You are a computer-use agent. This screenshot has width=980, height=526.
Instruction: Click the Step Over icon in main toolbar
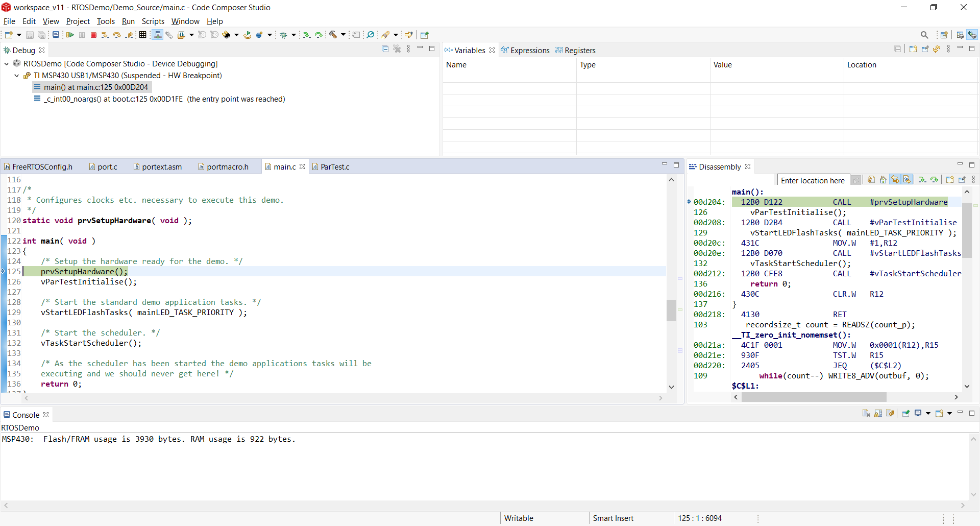(117, 35)
